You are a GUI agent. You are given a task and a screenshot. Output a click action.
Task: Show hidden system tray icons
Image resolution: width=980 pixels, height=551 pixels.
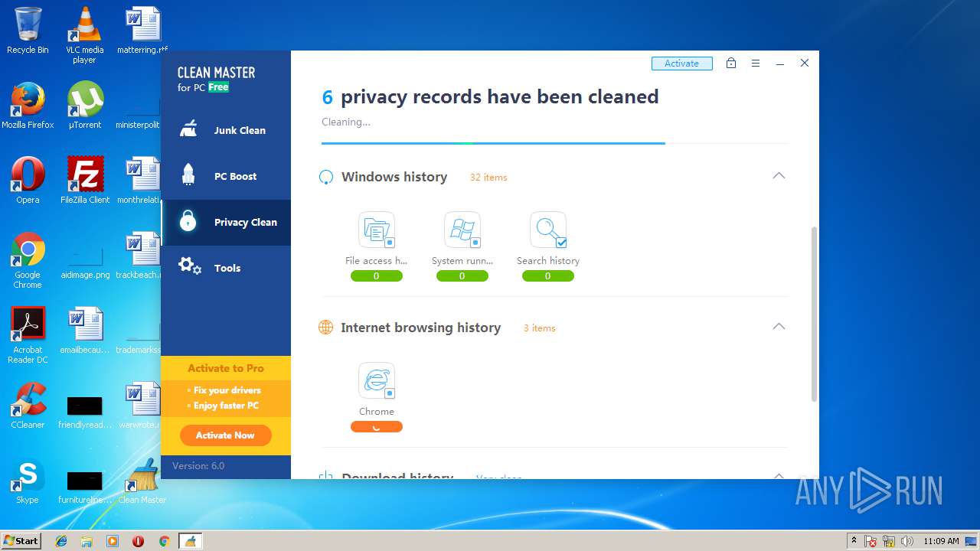pyautogui.click(x=854, y=541)
